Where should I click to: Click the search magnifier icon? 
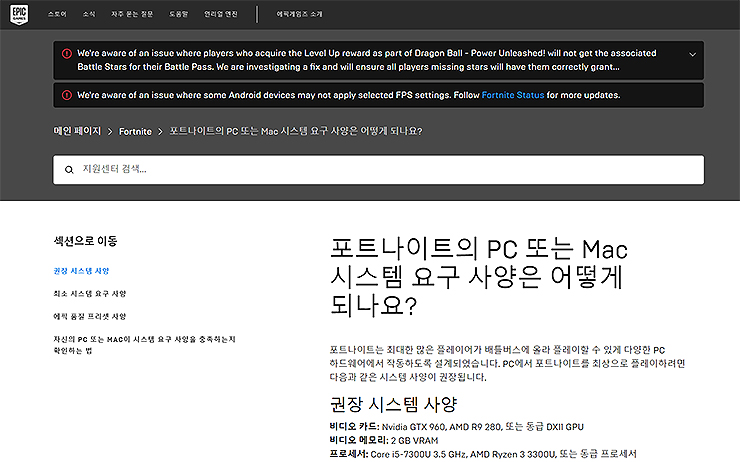(x=69, y=170)
